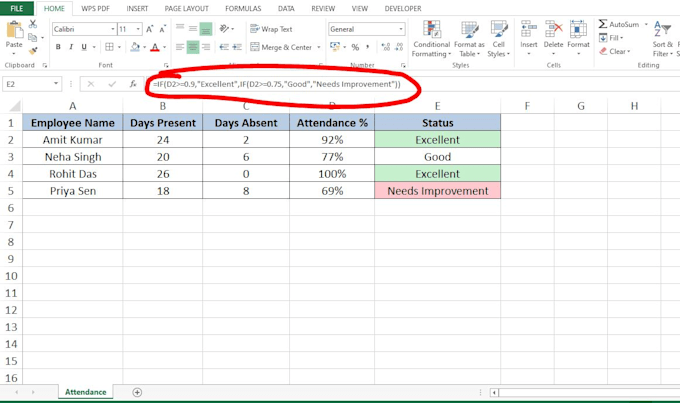Click the formula bar Enter checkmark

click(x=112, y=84)
